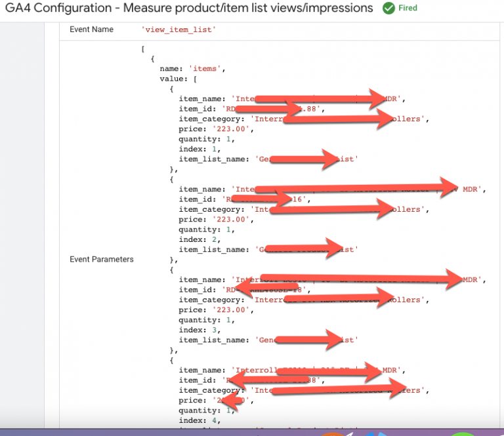
Task: Click the Event Name row label
Action: [91, 30]
